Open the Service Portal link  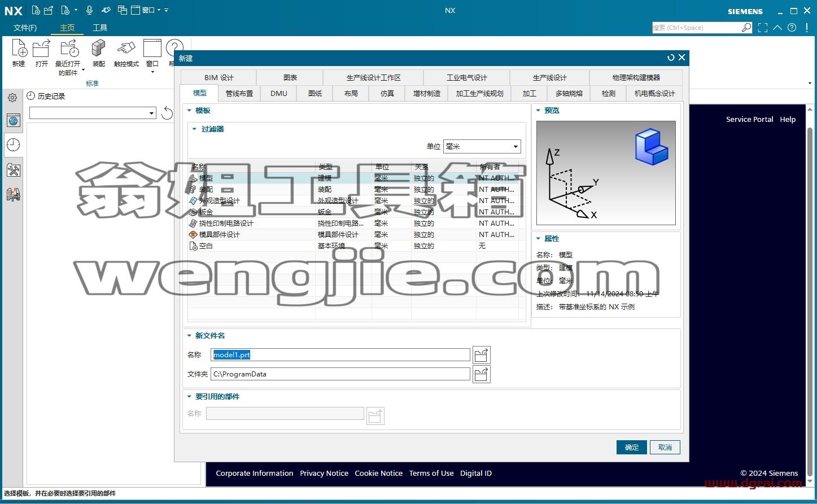coord(750,119)
